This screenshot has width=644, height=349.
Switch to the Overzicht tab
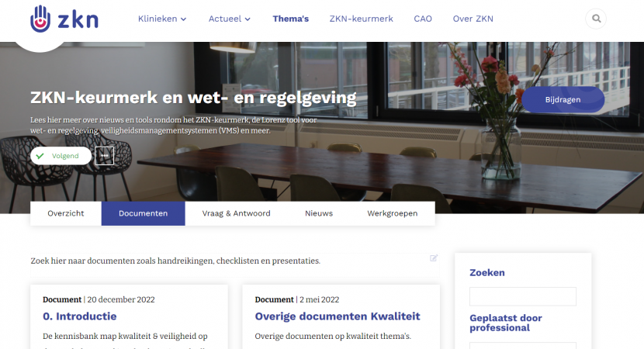click(x=66, y=213)
